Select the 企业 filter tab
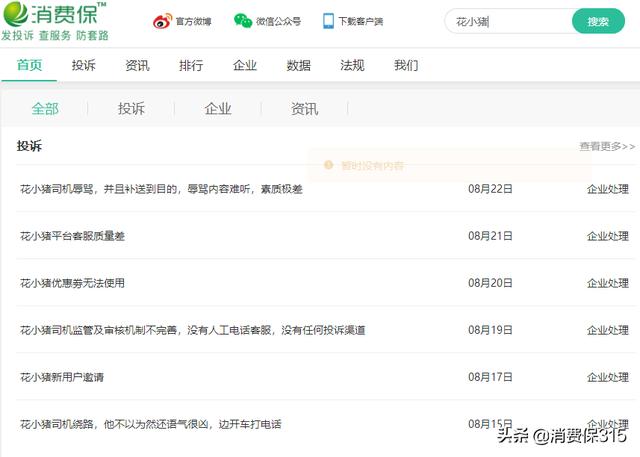This screenshot has width=640, height=457. [x=218, y=109]
